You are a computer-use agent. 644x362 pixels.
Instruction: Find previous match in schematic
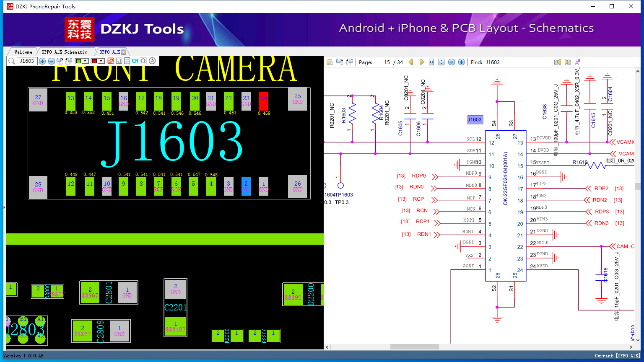(x=557, y=62)
